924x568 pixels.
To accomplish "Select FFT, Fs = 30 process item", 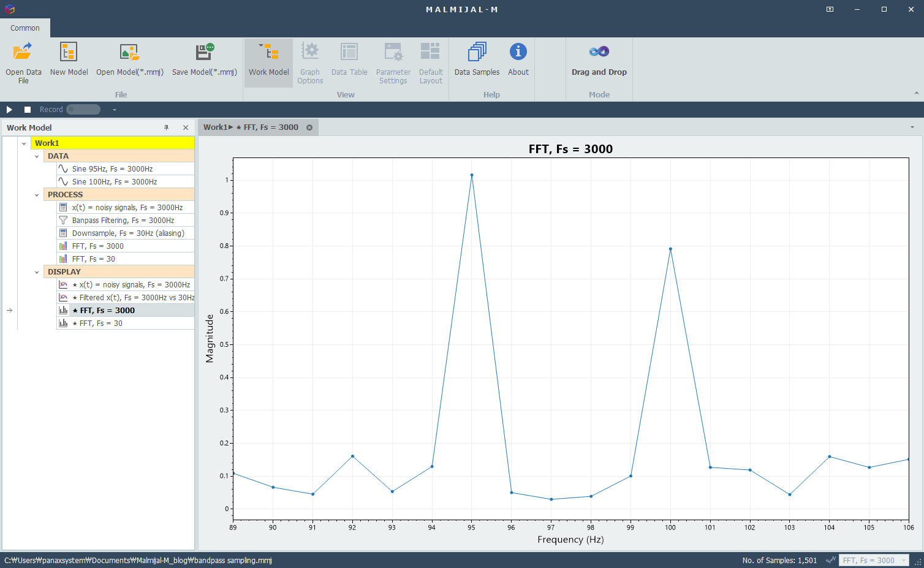I will click(x=126, y=259).
